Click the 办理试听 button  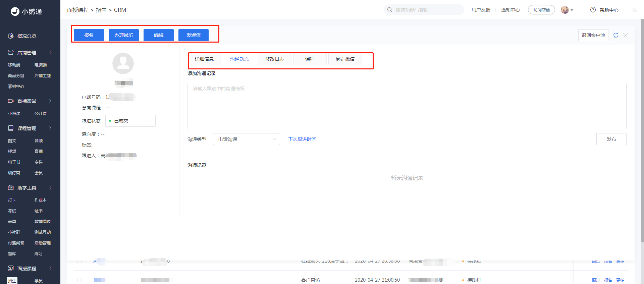(124, 35)
